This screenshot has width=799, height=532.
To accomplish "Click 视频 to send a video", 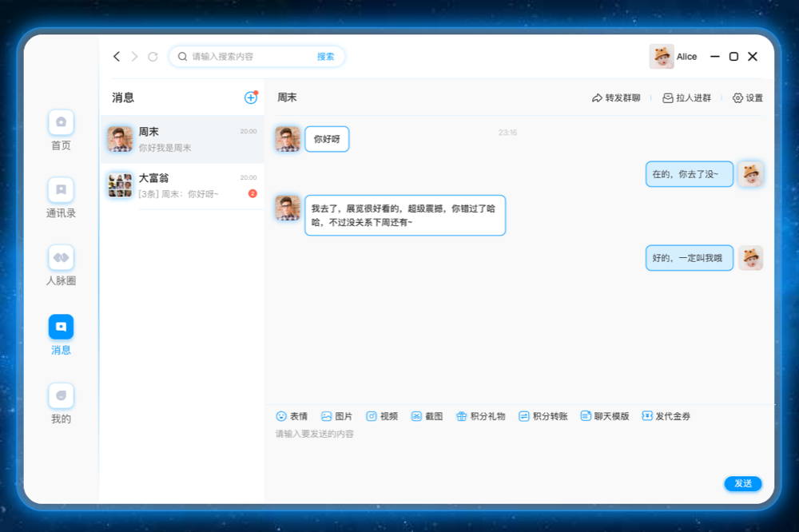I will 382,416.
